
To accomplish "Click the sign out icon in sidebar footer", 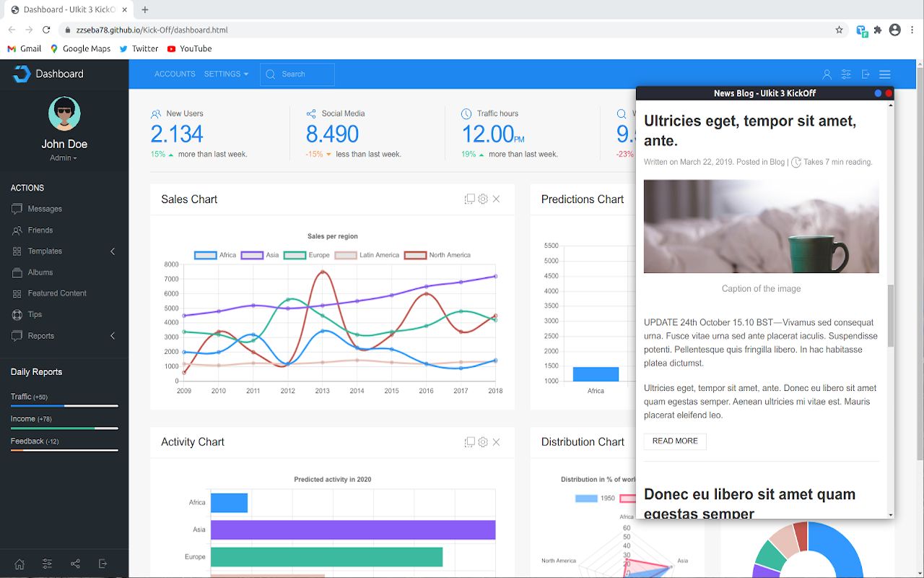I will click(x=103, y=564).
